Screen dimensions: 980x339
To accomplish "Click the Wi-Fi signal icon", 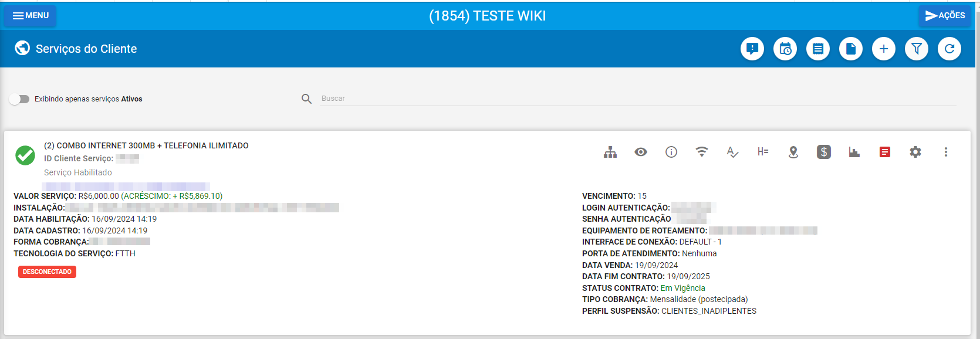I will click(702, 152).
